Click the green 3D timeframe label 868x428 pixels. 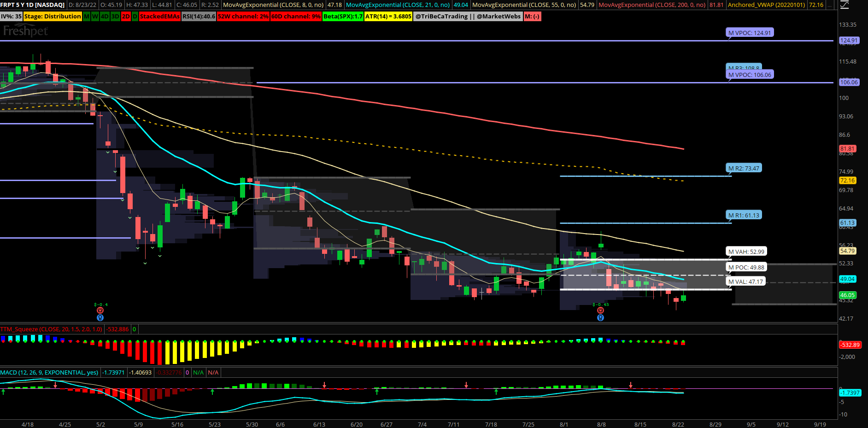tap(115, 16)
